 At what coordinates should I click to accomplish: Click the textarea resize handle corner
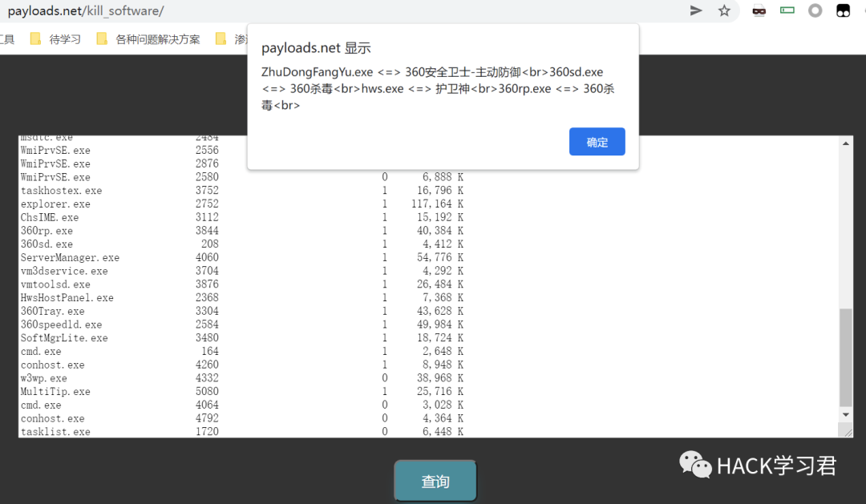click(x=846, y=431)
